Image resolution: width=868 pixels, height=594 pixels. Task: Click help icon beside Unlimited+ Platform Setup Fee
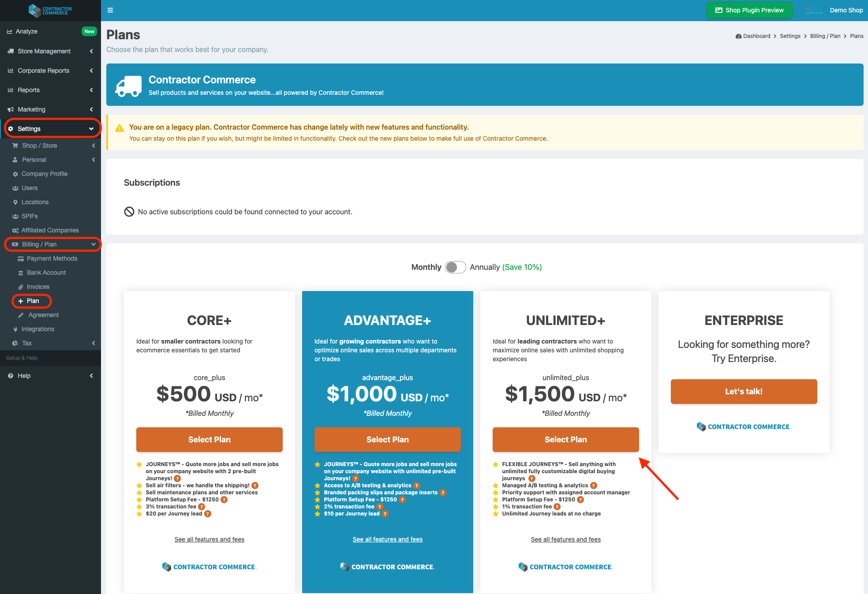coord(580,500)
